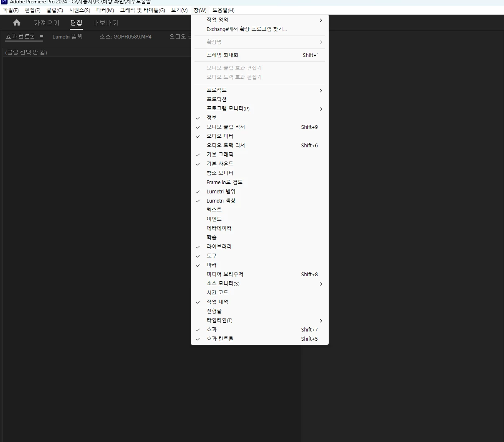Toggle the 기본 사운드 panel
The width and height of the screenshot is (504, 442).
259,164
